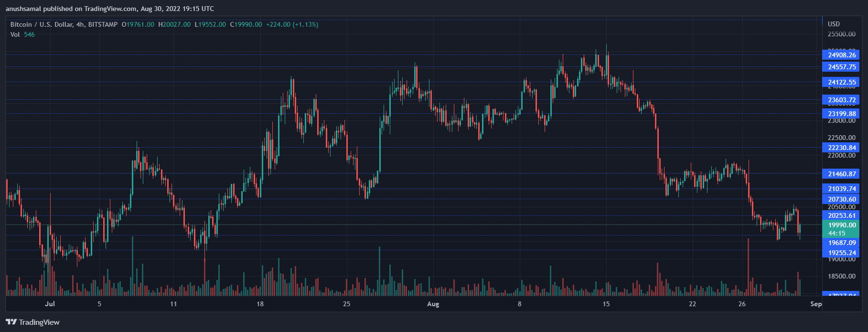Click the Aug date label on time axis

(x=433, y=304)
